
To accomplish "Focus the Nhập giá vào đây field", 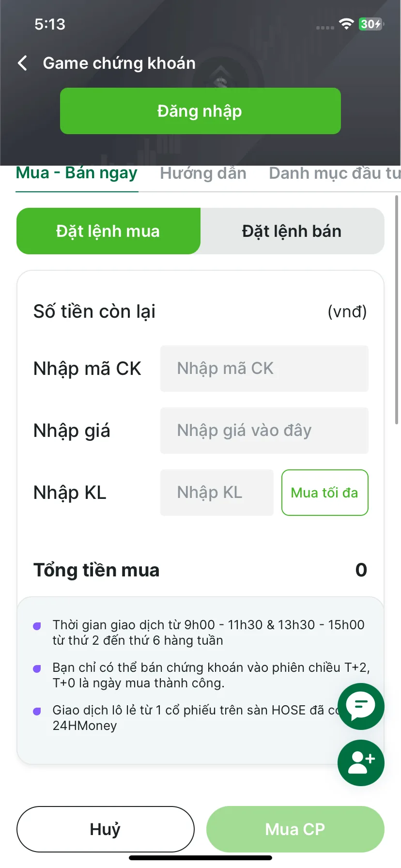I will pos(264,431).
